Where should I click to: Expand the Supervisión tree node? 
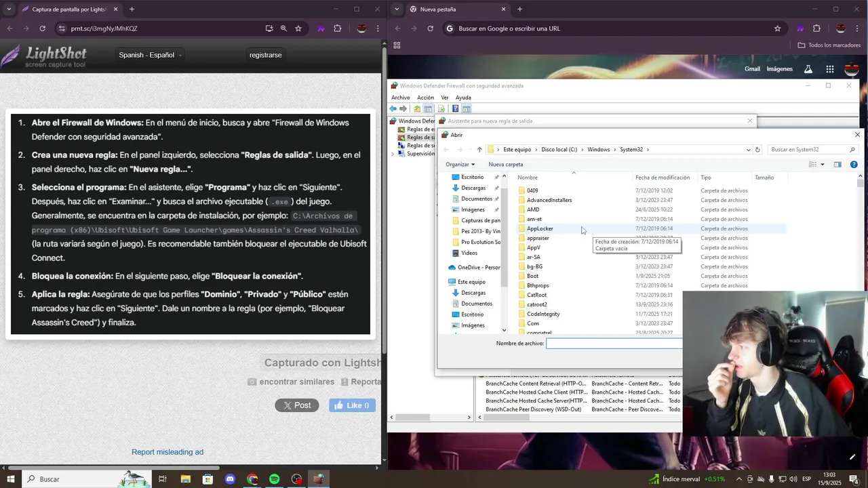point(393,154)
